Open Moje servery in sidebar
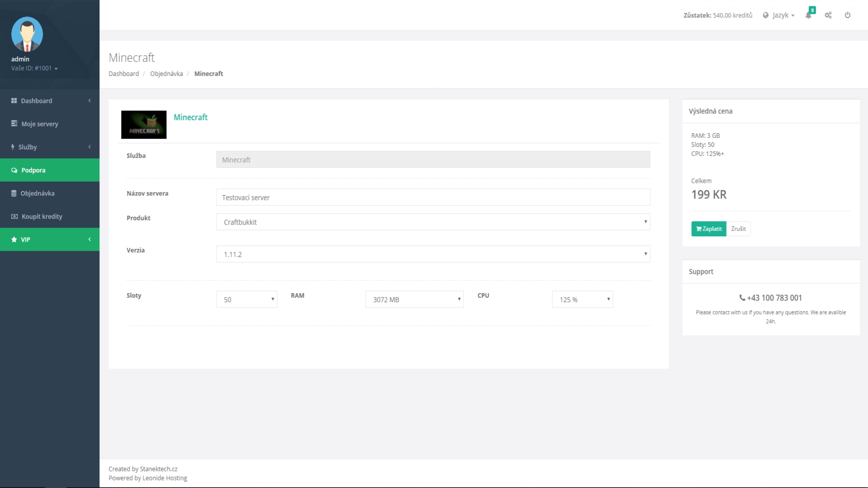868x488 pixels. [x=40, y=124]
